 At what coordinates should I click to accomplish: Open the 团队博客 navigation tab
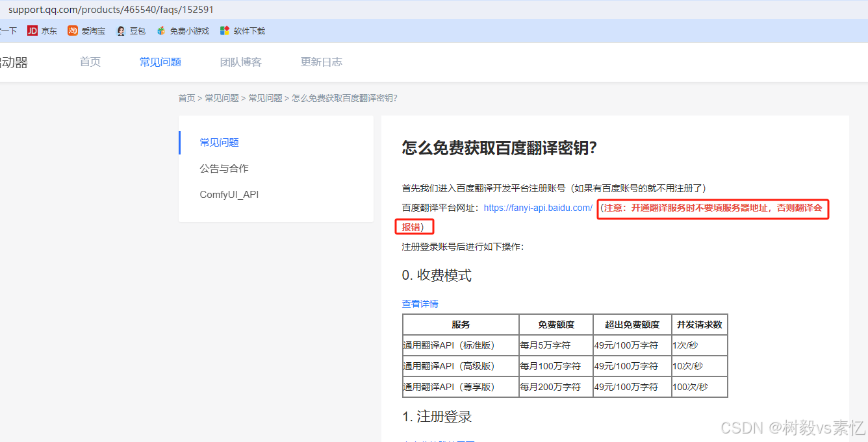tap(241, 62)
